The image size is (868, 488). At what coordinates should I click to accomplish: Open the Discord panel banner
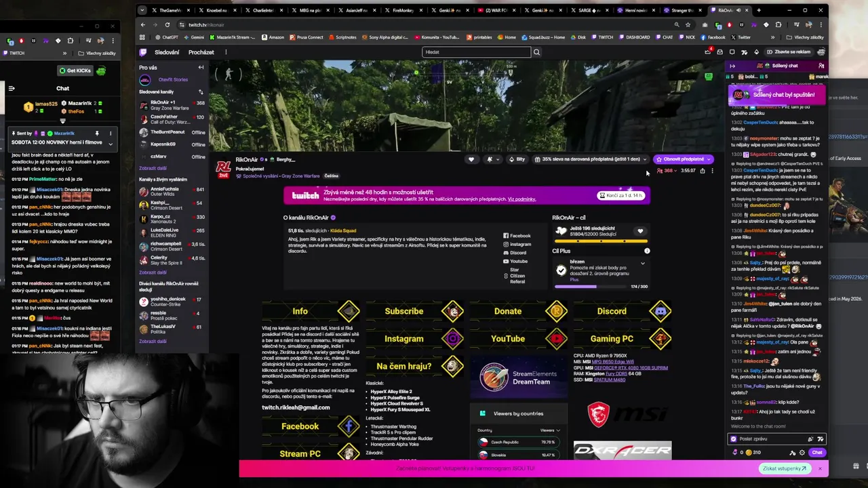coord(623,311)
